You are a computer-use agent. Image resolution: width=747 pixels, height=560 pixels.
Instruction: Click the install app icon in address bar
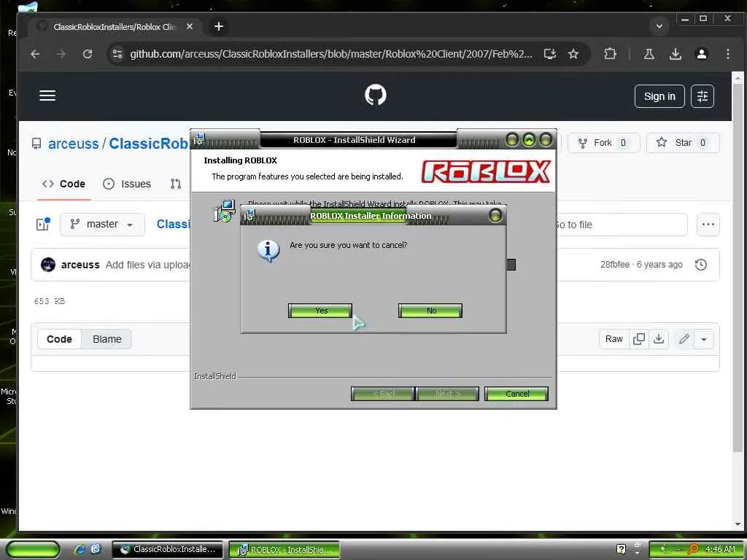click(550, 54)
